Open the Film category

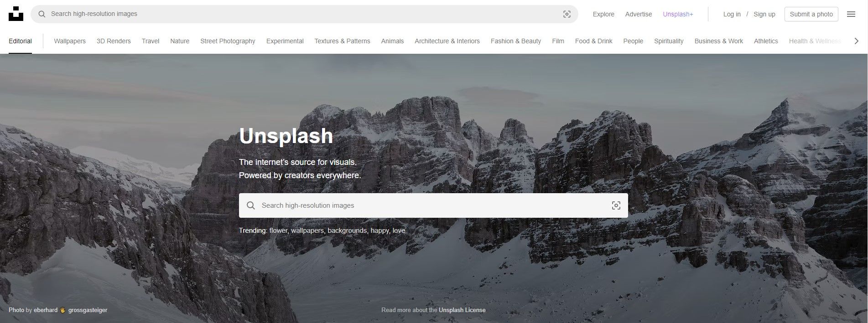558,41
